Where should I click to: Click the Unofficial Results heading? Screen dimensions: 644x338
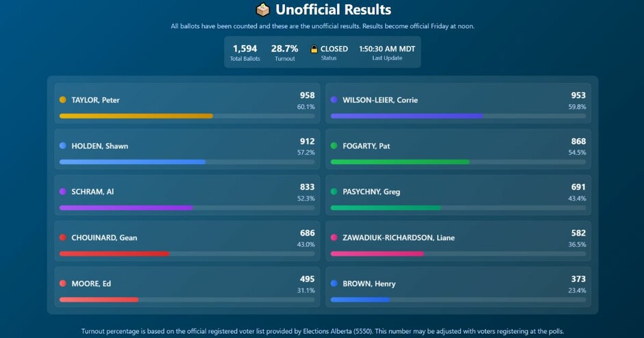click(x=333, y=10)
